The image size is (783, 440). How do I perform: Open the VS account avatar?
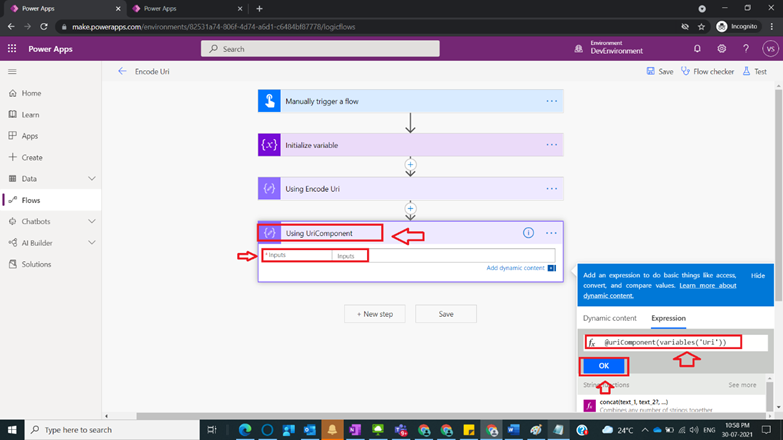click(770, 48)
